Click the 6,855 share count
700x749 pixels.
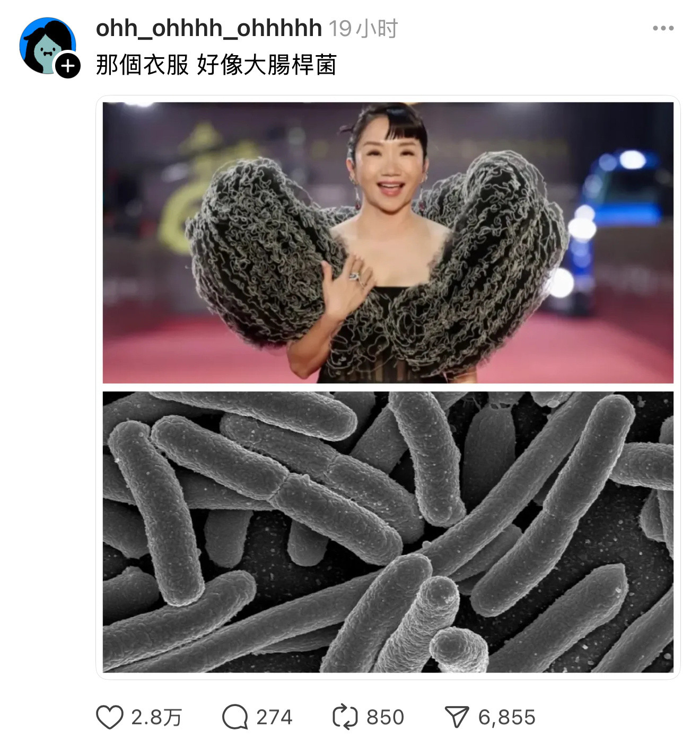(x=506, y=717)
